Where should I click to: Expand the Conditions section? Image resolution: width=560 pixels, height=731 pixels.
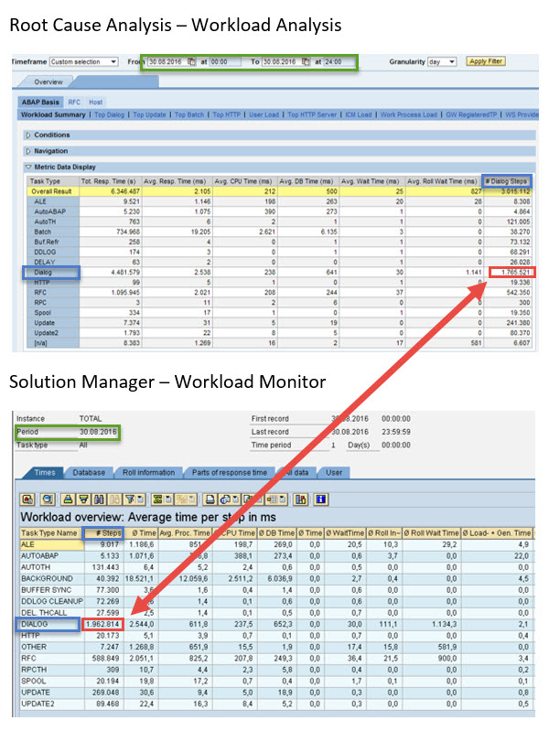[28, 135]
